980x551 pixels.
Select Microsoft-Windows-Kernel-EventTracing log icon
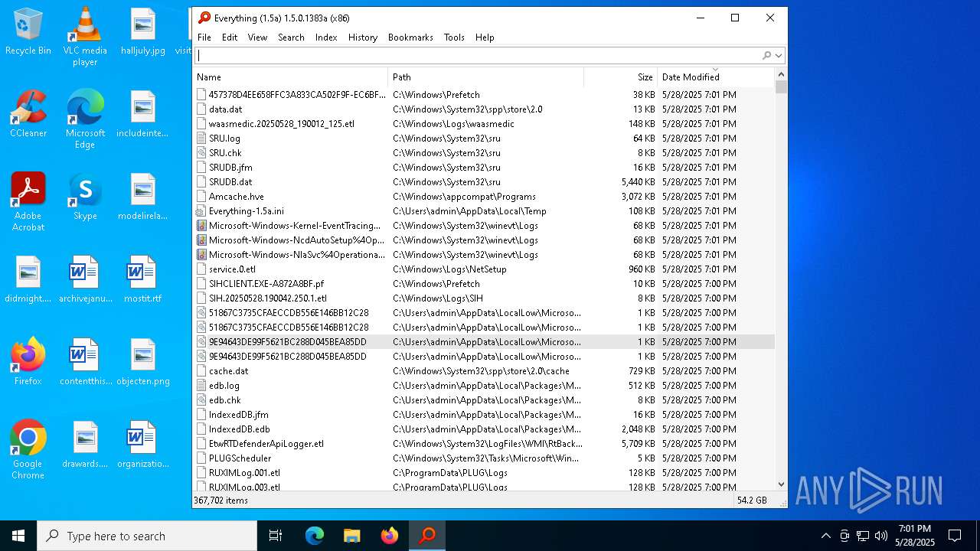pos(201,225)
